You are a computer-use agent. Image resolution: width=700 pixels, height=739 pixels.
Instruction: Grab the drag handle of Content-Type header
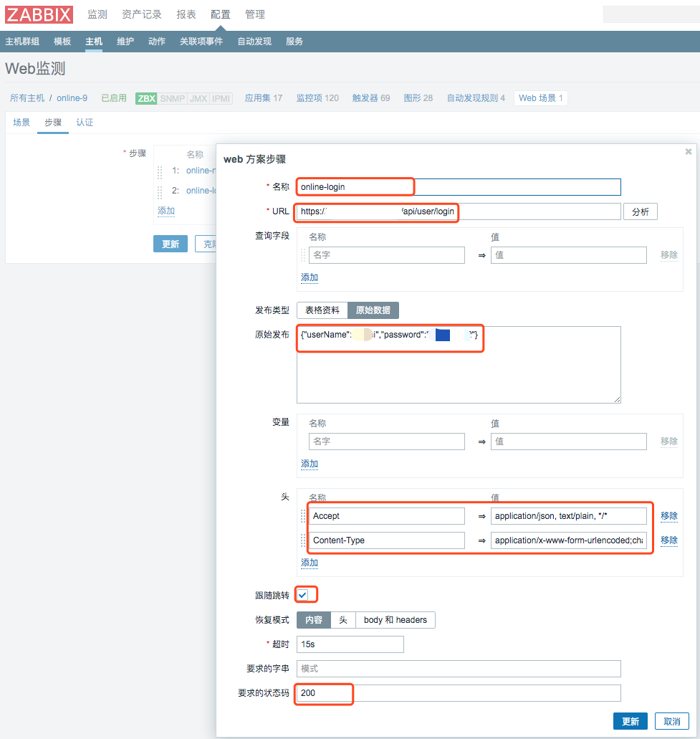click(303, 540)
